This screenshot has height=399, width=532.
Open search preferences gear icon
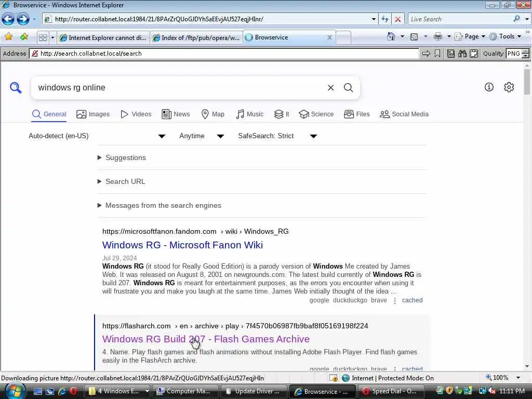[x=509, y=87]
